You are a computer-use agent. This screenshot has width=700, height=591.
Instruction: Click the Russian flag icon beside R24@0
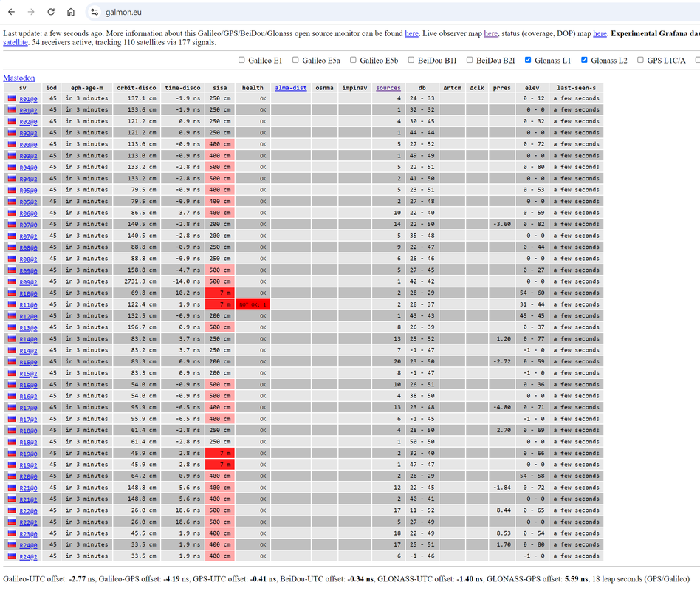tap(12, 544)
